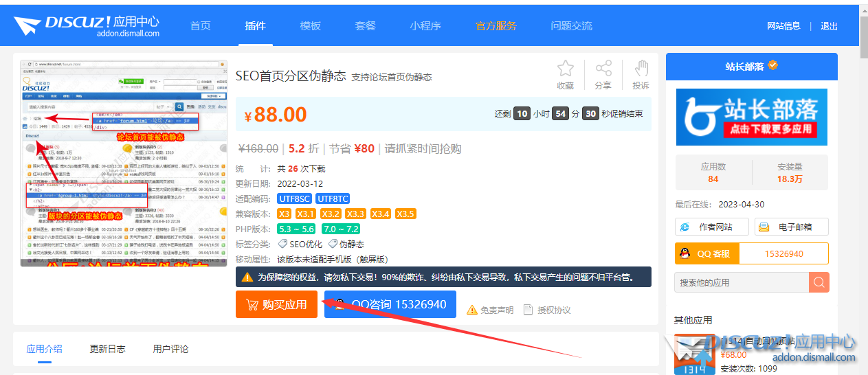Click the PHP 5.3 ~ 5.6 badge

click(297, 229)
